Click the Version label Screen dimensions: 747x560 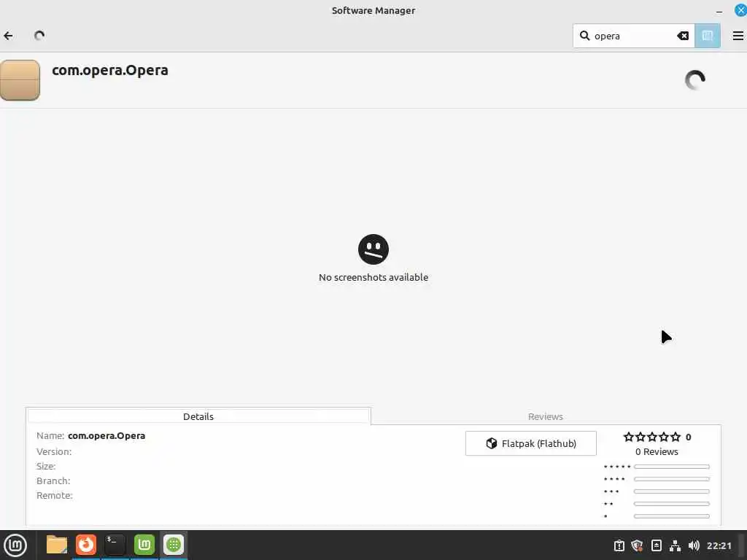(54, 451)
